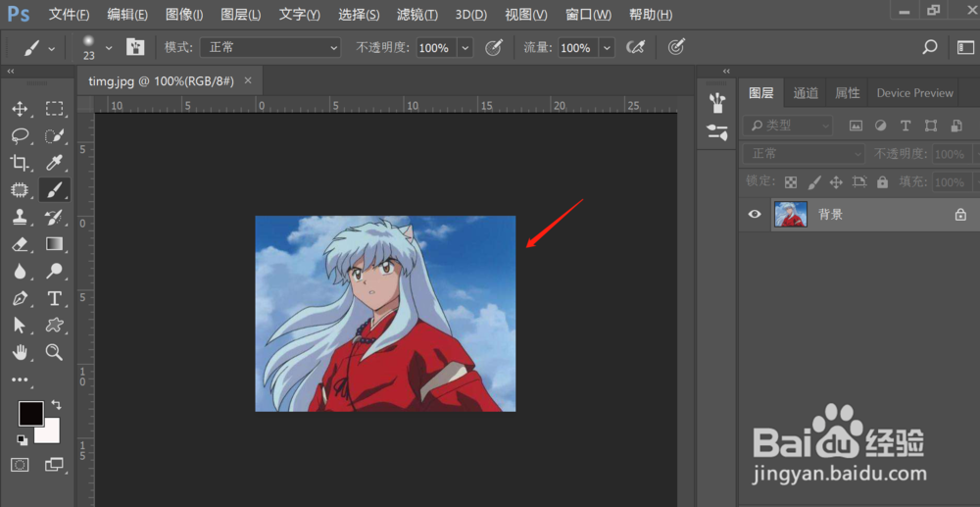Open the 编辑(E) menu
The height and width of the screenshot is (507, 980).
click(x=127, y=15)
